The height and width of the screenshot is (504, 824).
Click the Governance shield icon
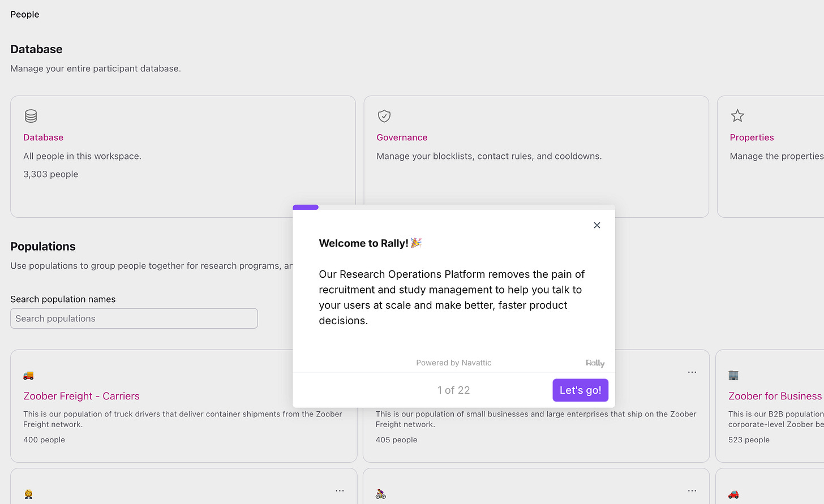(384, 116)
